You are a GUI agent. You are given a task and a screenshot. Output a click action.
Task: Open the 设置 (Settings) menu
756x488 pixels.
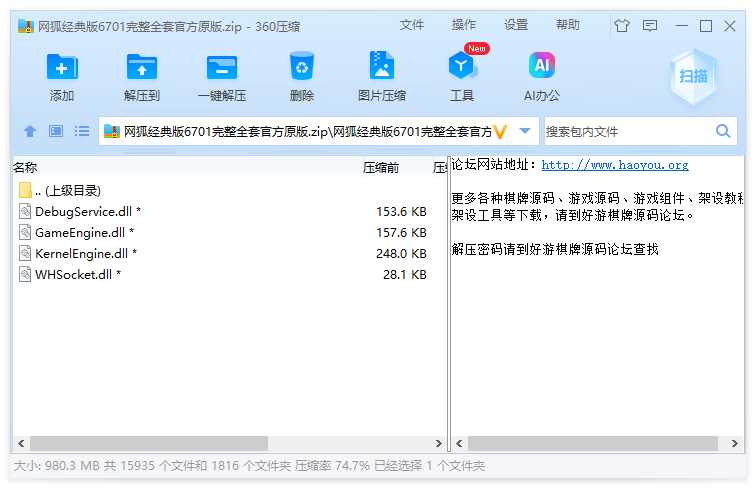point(516,25)
